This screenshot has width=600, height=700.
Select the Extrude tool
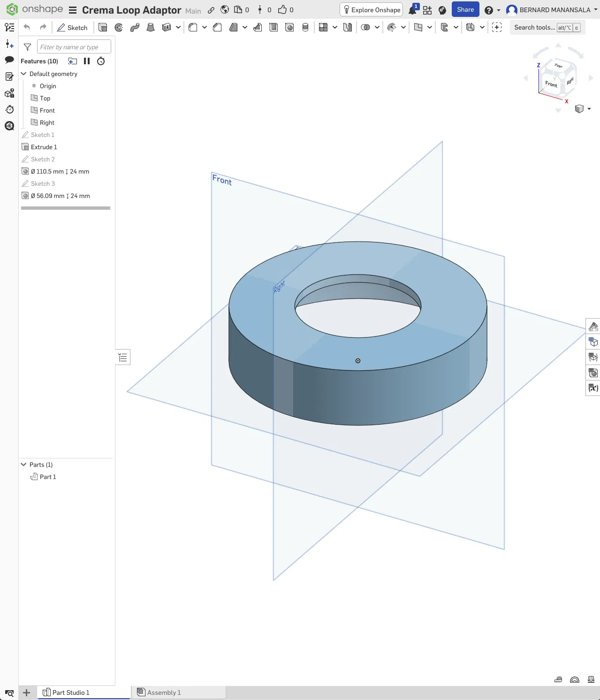(x=103, y=28)
